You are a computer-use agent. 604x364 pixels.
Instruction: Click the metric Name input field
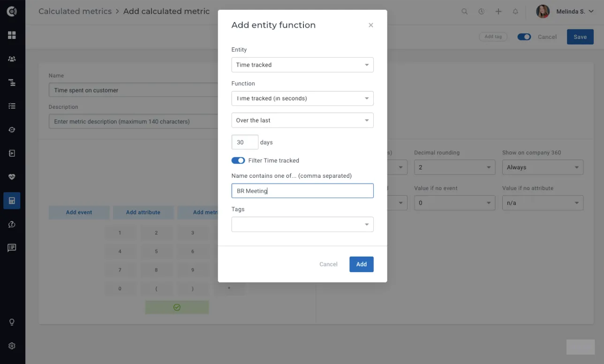point(134,90)
